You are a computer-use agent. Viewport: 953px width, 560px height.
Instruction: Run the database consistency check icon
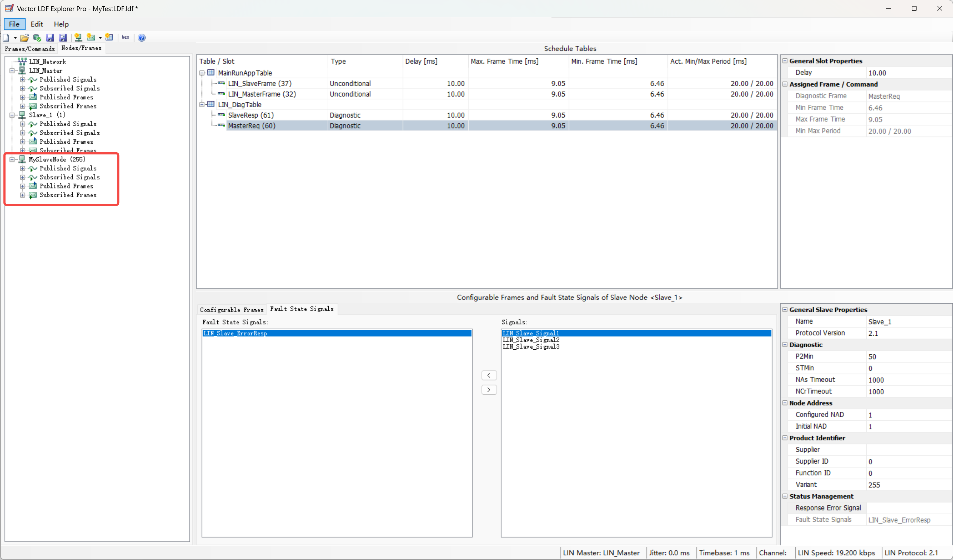[37, 37]
